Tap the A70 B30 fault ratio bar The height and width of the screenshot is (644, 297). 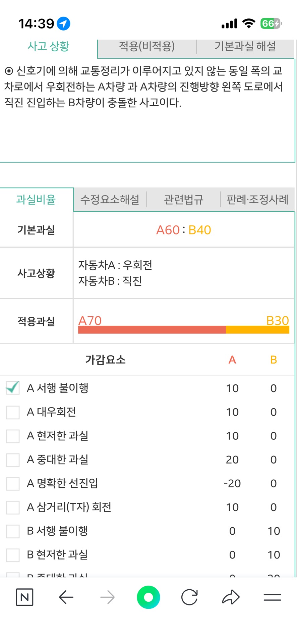[183, 329]
